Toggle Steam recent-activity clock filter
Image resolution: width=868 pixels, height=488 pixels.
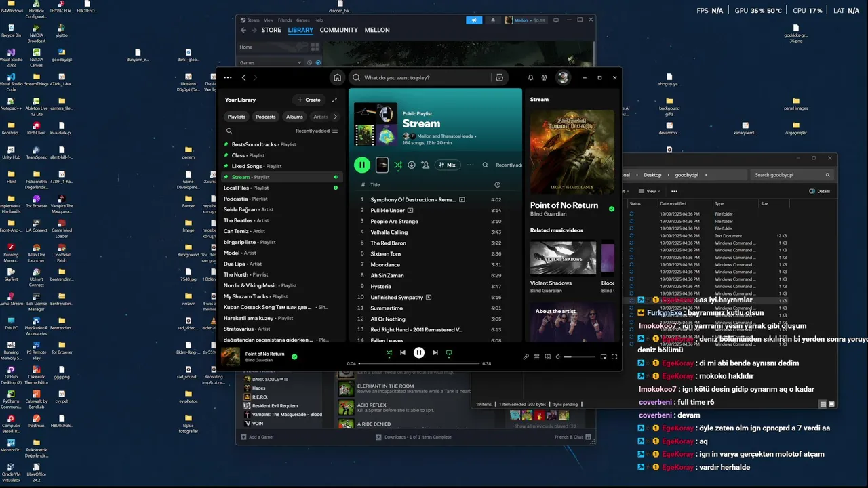pyautogui.click(x=309, y=62)
